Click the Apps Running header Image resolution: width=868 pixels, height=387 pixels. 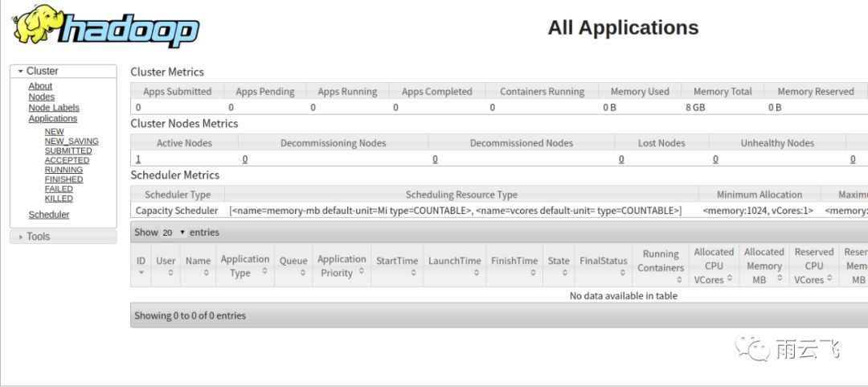click(x=348, y=92)
